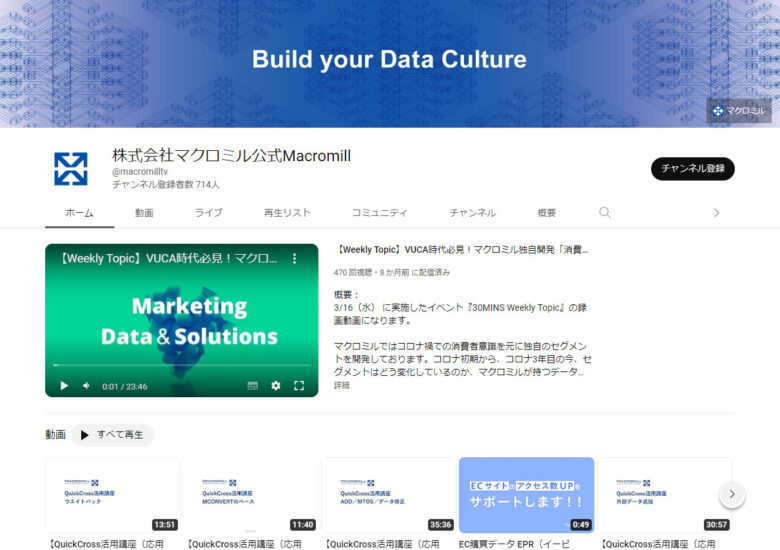780x550 pixels.
Task: Open the 30:57 QuickCross 外部データ追加 thumbnail
Action: (665, 495)
